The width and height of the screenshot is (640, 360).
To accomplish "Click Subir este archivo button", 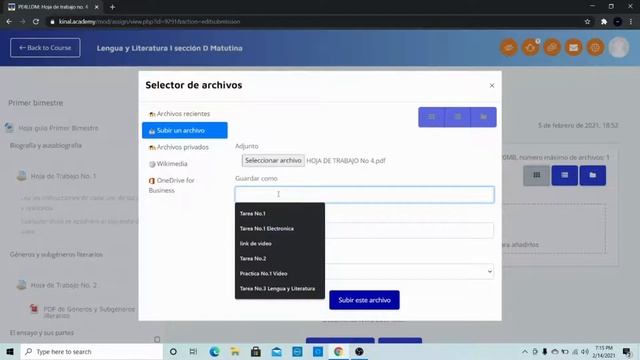I will pyautogui.click(x=364, y=300).
